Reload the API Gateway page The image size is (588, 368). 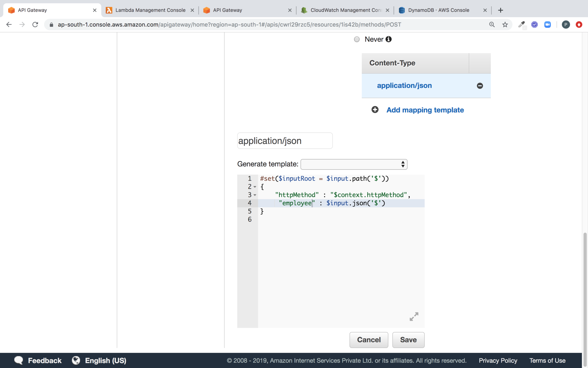point(35,25)
